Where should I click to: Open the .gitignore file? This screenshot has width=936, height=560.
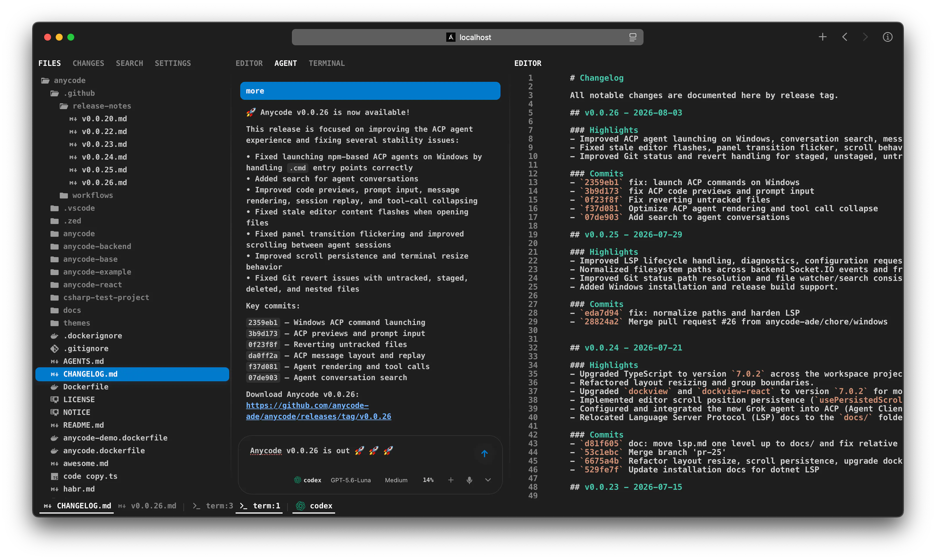pyautogui.click(x=79, y=349)
